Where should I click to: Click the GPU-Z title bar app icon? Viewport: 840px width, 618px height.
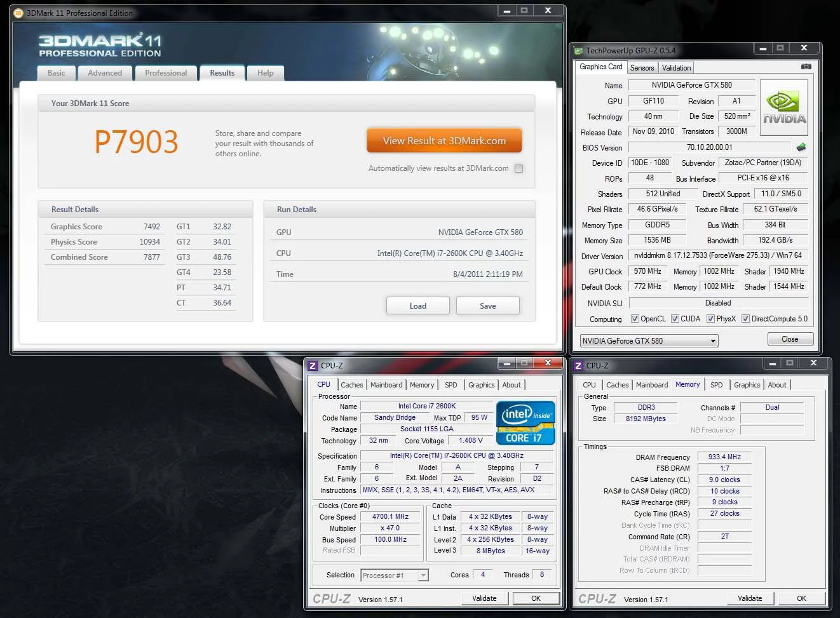(x=578, y=51)
